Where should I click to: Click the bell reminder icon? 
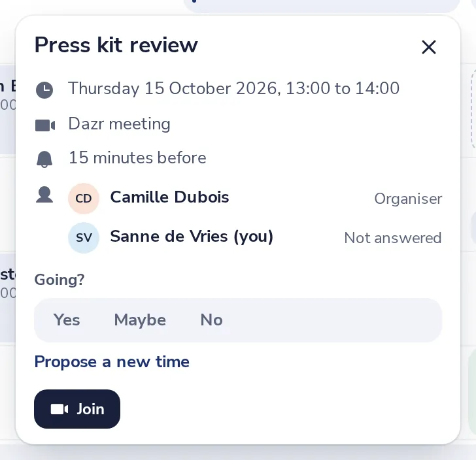44,159
